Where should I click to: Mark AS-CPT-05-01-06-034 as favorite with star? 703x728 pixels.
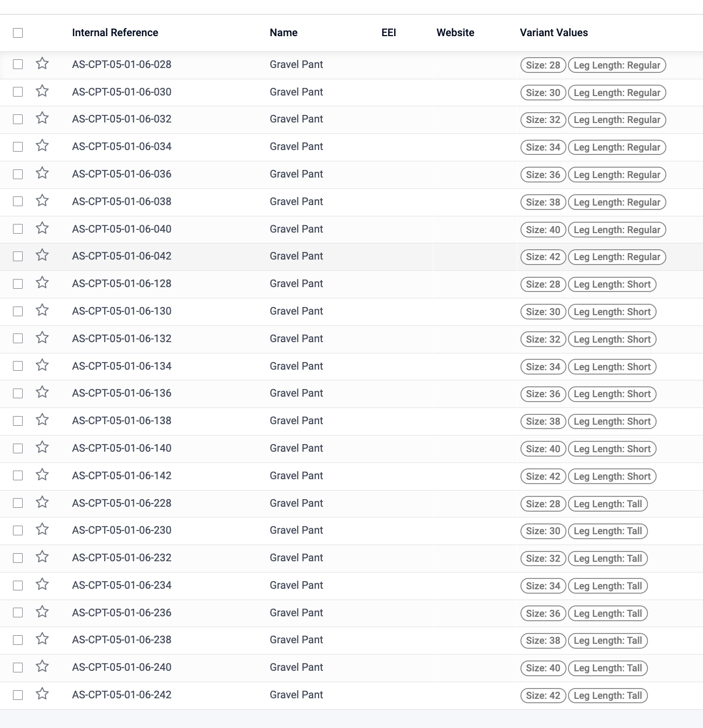(x=42, y=146)
